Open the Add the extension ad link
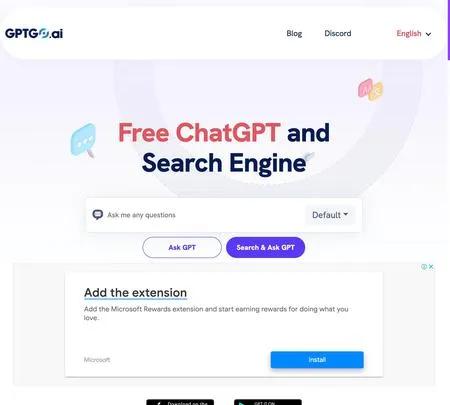This screenshot has height=405, width=450. (135, 293)
